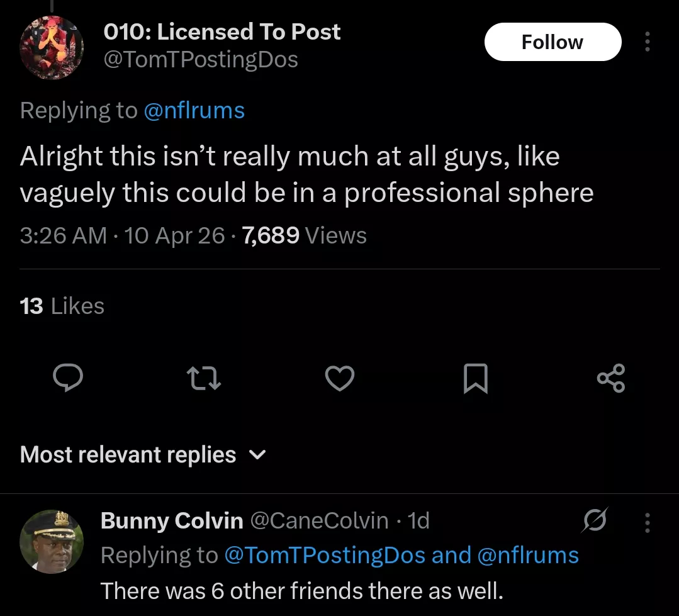The width and height of the screenshot is (679, 616).
Task: Open more options on Bunny Colvin reply
Action: click(x=648, y=522)
